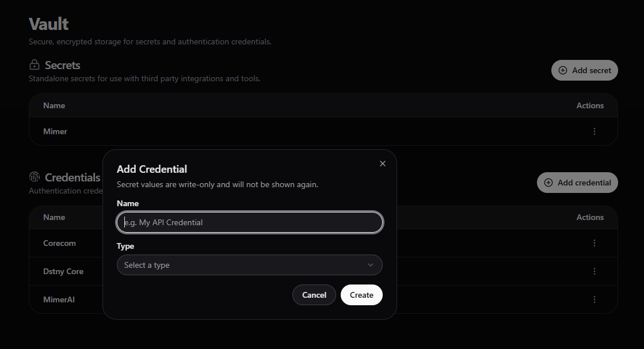Click the Actions column header in Credentials table

590,217
